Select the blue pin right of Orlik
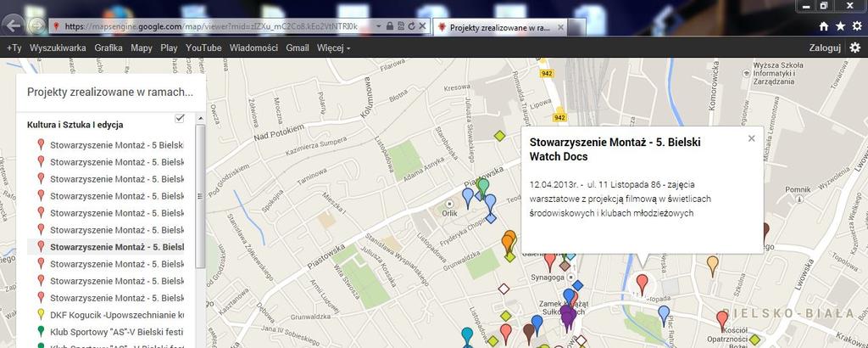The width and height of the screenshot is (868, 348). 468,198
